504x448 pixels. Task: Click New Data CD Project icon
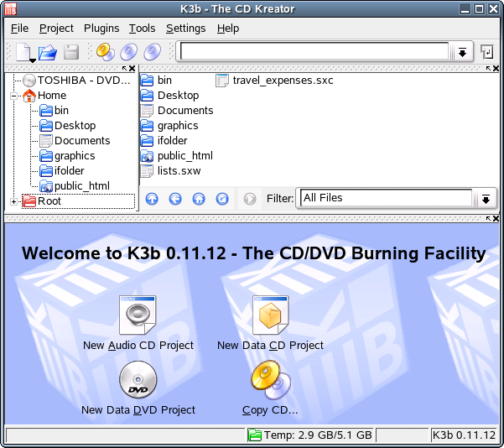click(x=270, y=315)
